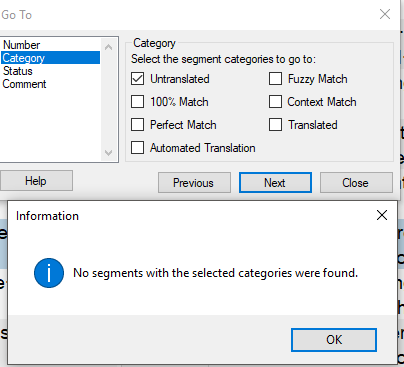Close the Information dialog with X
This screenshot has width=404, height=367.
tap(382, 215)
